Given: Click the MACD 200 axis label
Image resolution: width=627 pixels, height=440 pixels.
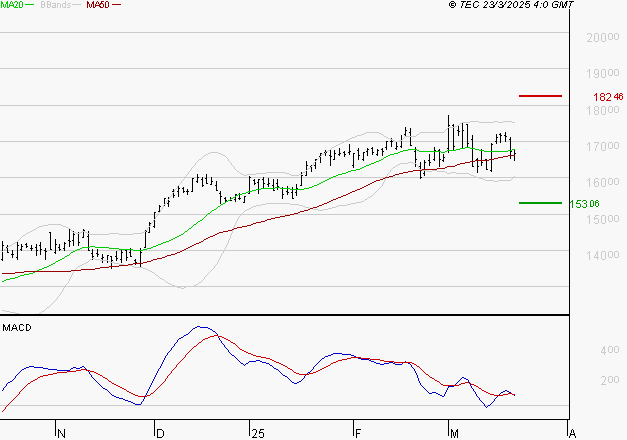Looking at the screenshot, I should [610, 380].
